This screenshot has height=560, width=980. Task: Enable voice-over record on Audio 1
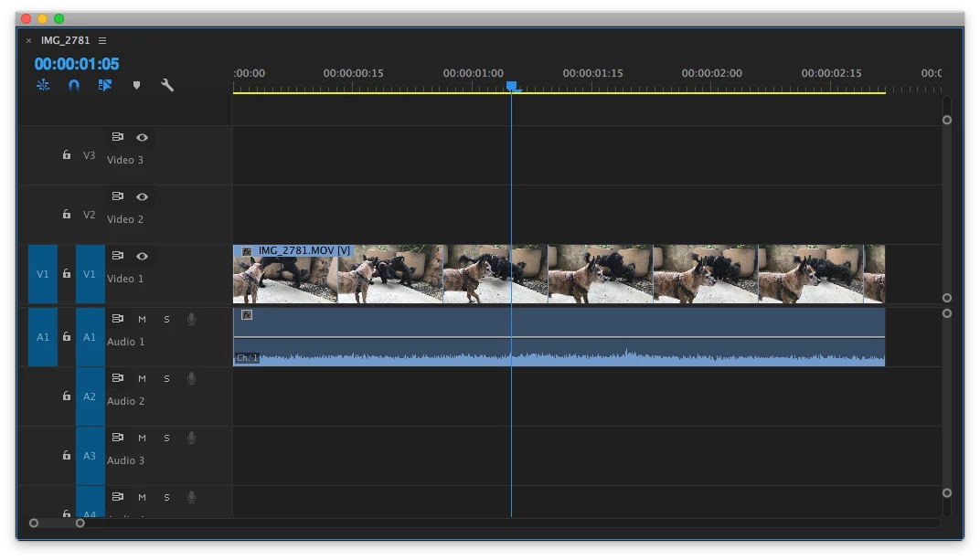[191, 319]
